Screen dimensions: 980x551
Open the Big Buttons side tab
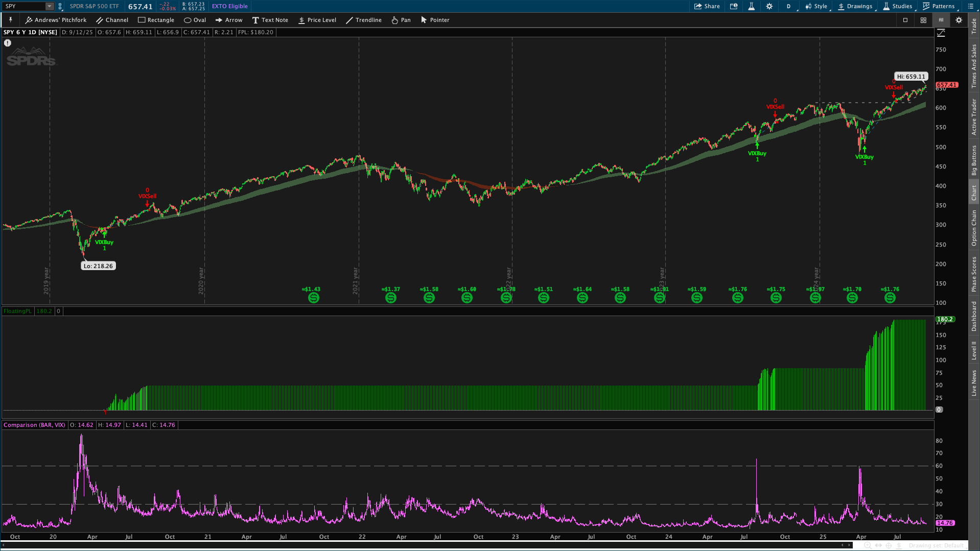pos(974,160)
